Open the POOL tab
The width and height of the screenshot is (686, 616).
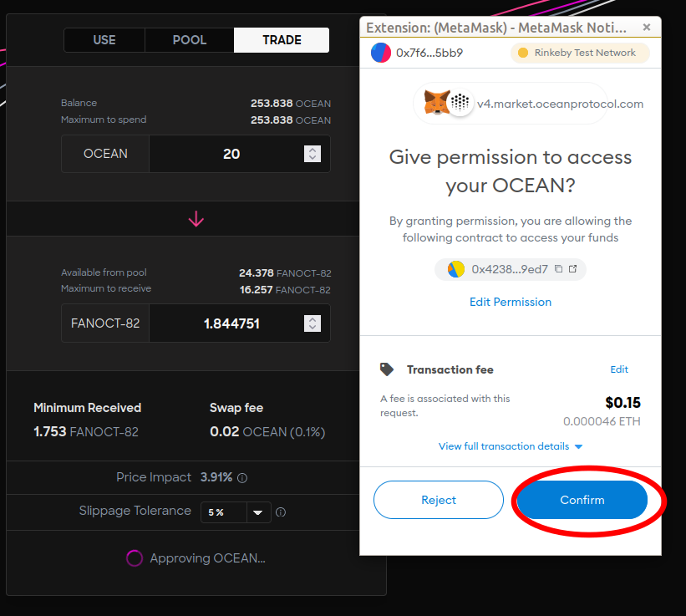[190, 40]
